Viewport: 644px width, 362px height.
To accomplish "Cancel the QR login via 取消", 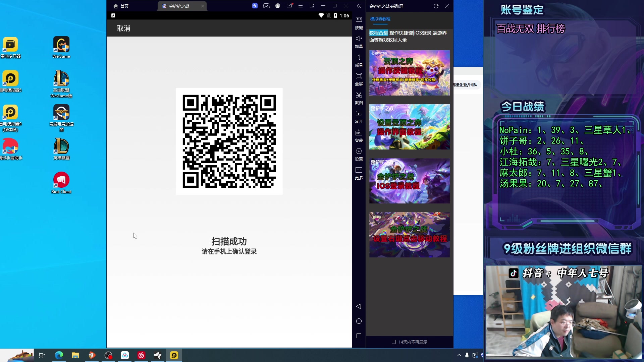I will coord(123,28).
